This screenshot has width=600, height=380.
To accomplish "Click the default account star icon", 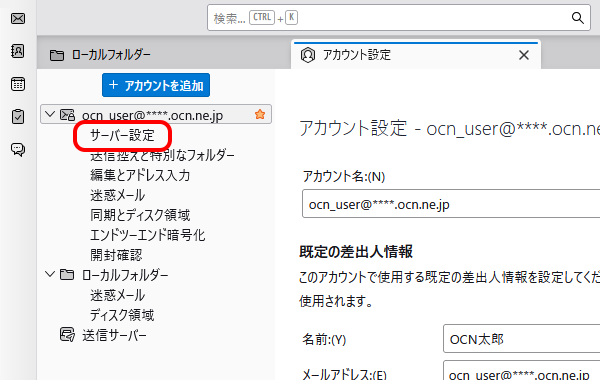I will coord(260,114).
